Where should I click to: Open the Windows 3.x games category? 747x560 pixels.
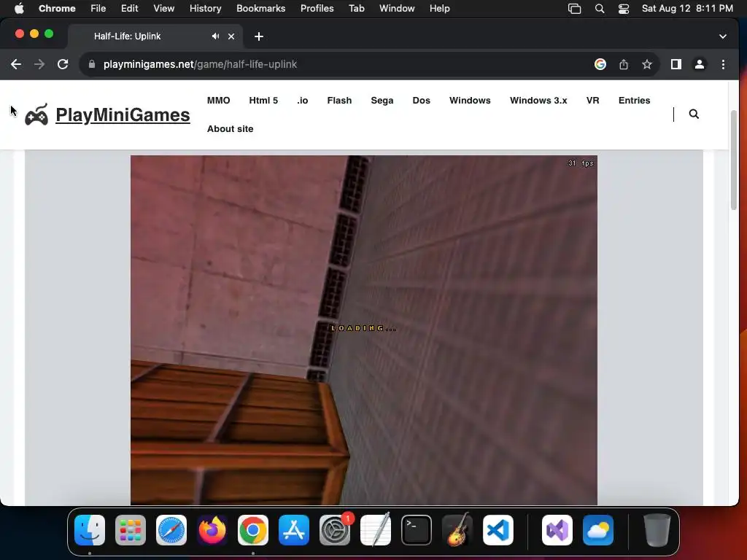(x=538, y=101)
